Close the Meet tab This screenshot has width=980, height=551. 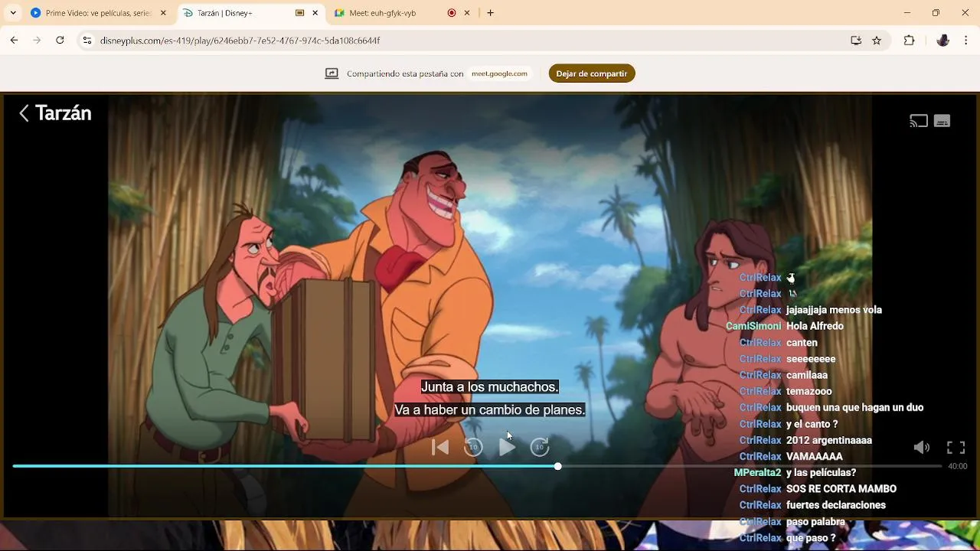[x=467, y=13]
